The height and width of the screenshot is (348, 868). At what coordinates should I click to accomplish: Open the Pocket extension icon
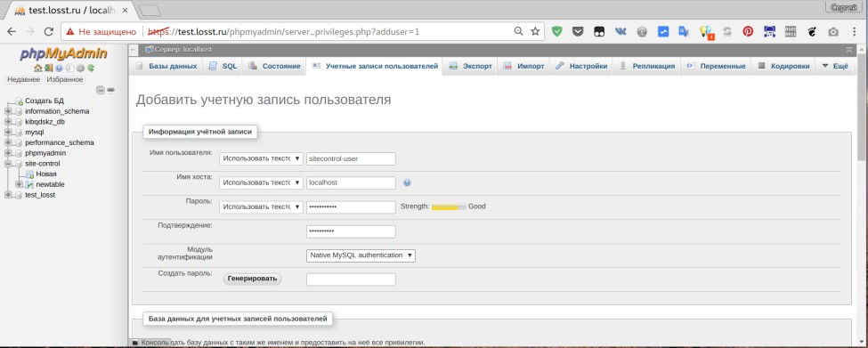click(x=578, y=31)
